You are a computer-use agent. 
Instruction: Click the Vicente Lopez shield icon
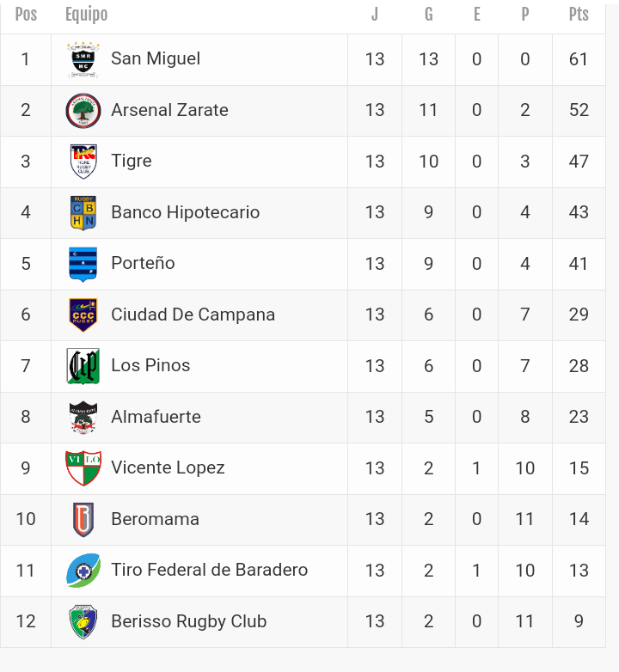83,468
